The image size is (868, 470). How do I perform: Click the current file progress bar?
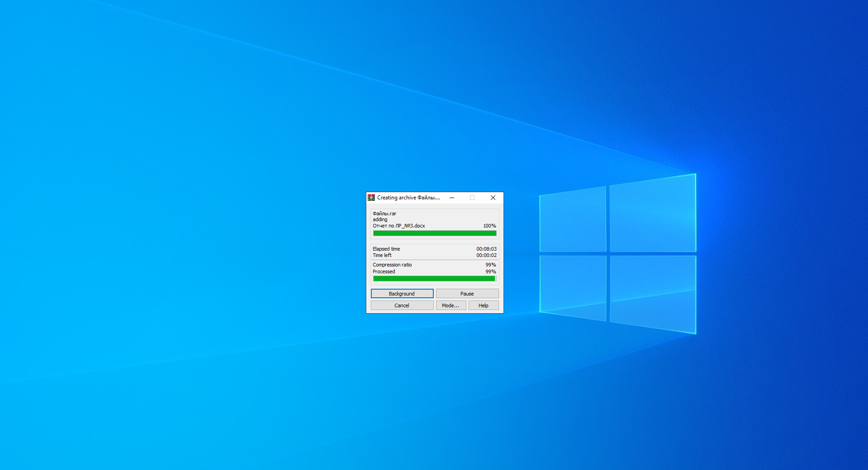point(435,233)
